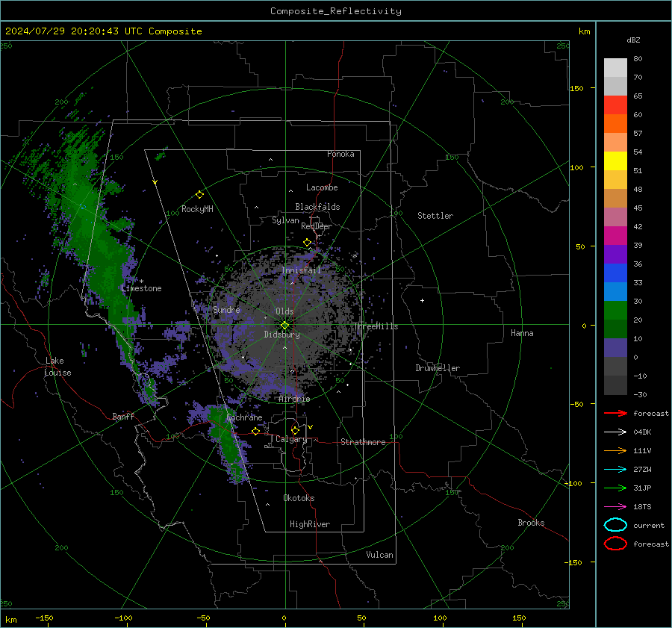Click the green 31JP arrow in the legend
Image resolution: width=672 pixels, height=628 pixels.
point(615,488)
